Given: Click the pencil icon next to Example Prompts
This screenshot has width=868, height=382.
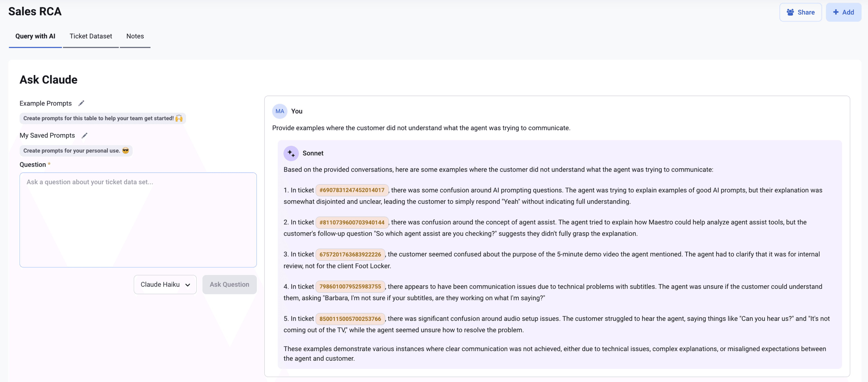Looking at the screenshot, I should click(x=81, y=103).
